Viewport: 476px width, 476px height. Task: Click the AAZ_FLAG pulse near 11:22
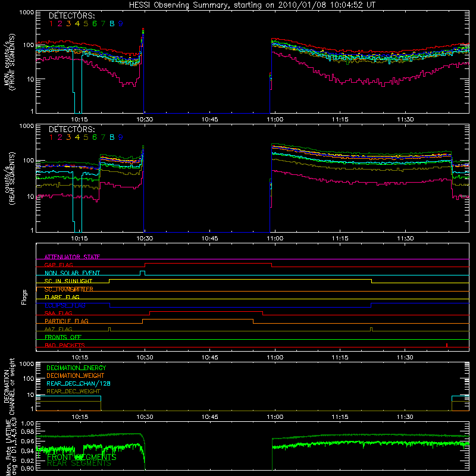(371, 330)
